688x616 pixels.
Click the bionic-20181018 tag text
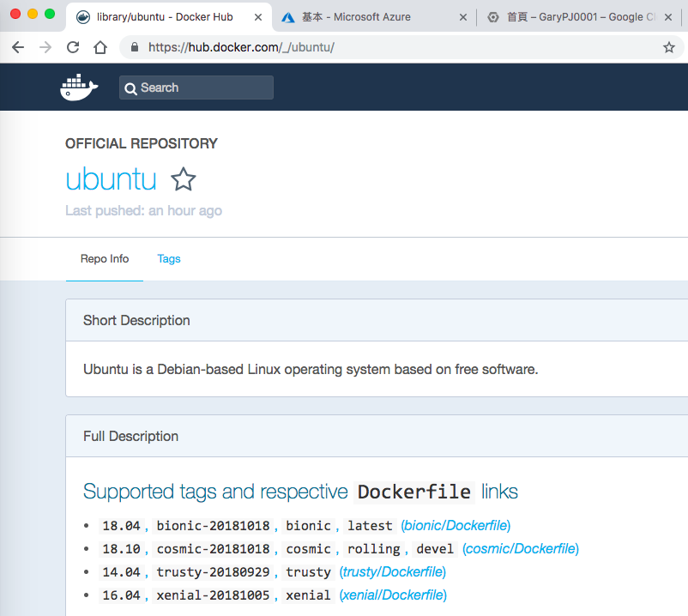tap(213, 526)
